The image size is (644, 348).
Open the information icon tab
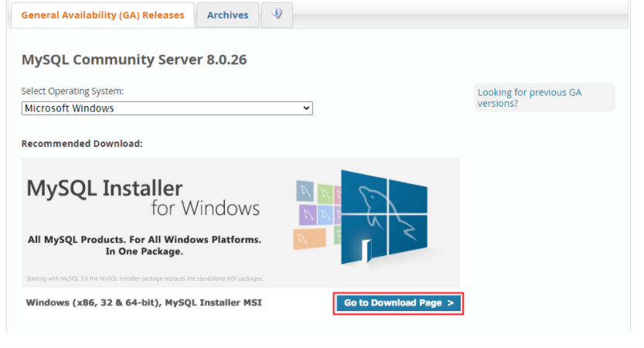click(x=277, y=15)
